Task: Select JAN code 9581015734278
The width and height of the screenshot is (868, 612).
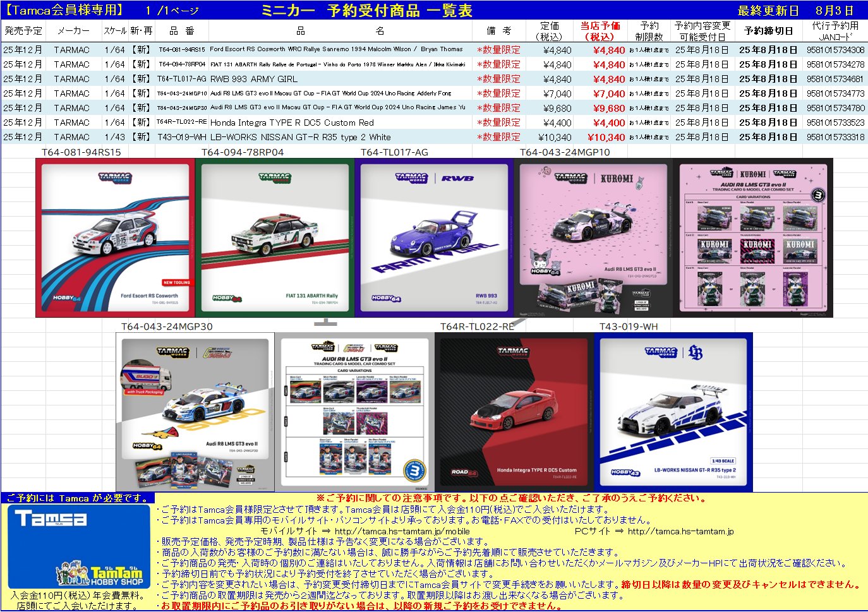Action: (x=835, y=64)
